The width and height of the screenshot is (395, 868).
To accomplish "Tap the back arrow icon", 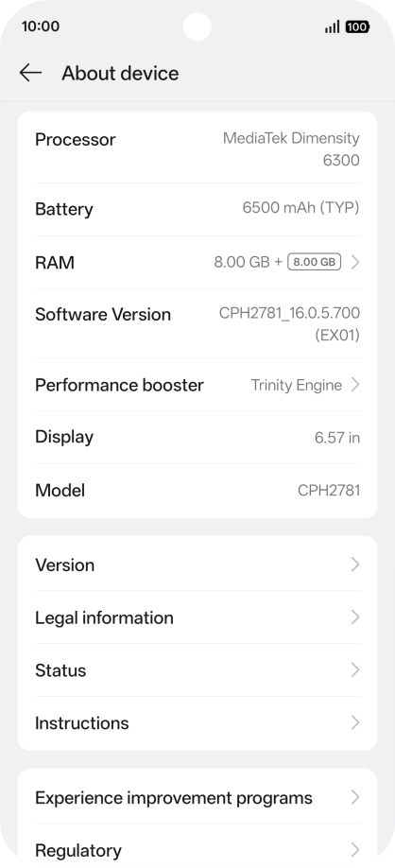I will click(x=30, y=73).
